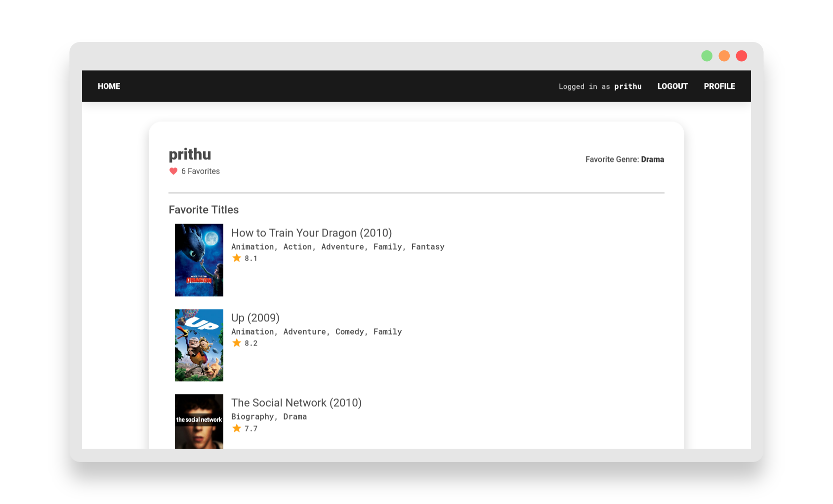Open The Social Network (2010) title link
Screen dimensions: 833x504
(x=296, y=403)
